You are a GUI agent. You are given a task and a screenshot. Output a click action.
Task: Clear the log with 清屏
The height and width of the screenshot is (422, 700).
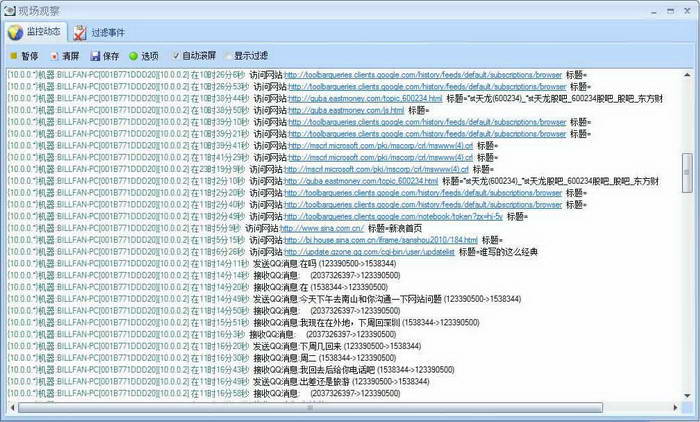click(x=65, y=56)
